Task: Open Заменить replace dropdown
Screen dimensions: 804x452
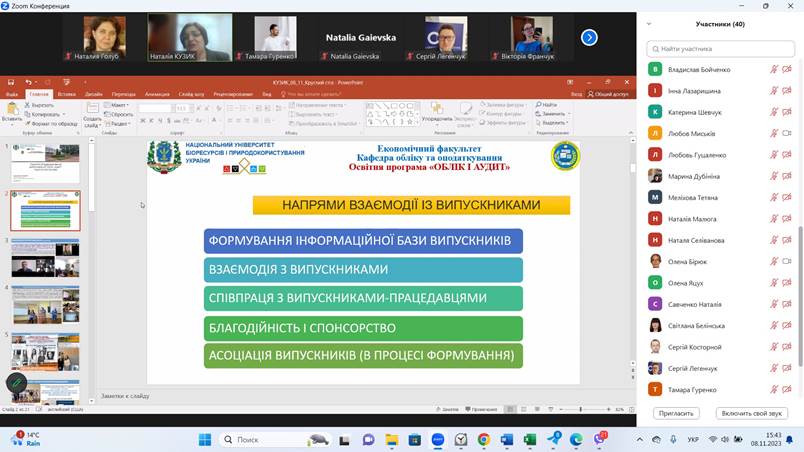Action: [x=553, y=114]
